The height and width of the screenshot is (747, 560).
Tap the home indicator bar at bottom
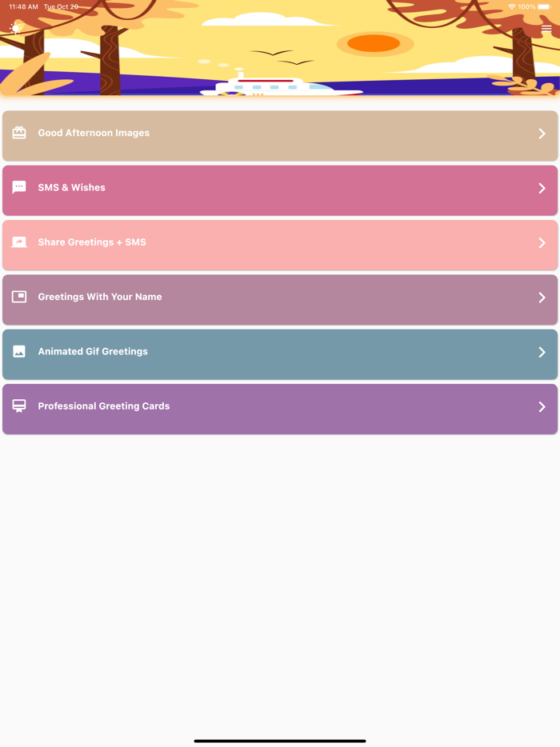tap(280, 740)
